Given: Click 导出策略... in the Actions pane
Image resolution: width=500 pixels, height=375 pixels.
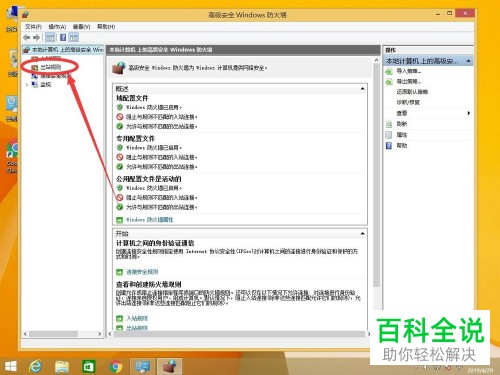Looking at the screenshot, I should [x=409, y=82].
